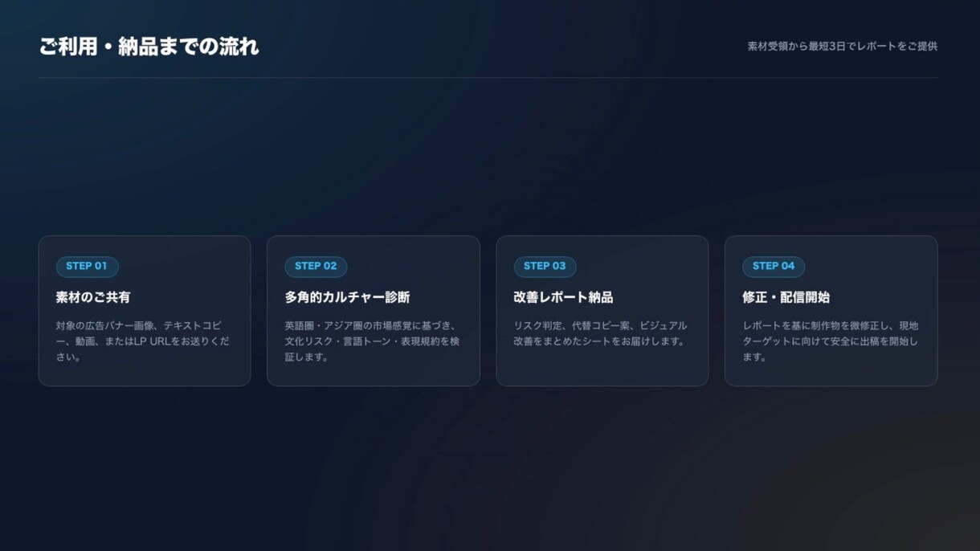Select the STEP 02 badge
The width and height of the screenshot is (980, 551).
pyautogui.click(x=316, y=267)
